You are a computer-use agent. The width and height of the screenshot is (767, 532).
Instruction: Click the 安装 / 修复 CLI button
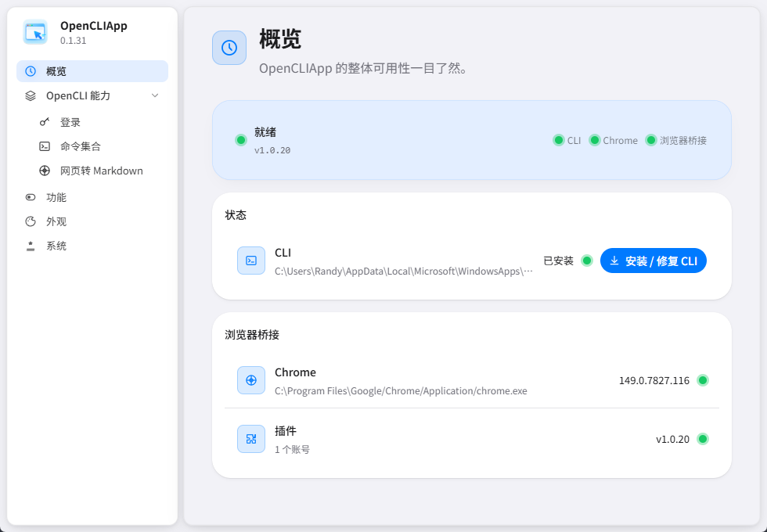click(x=654, y=261)
